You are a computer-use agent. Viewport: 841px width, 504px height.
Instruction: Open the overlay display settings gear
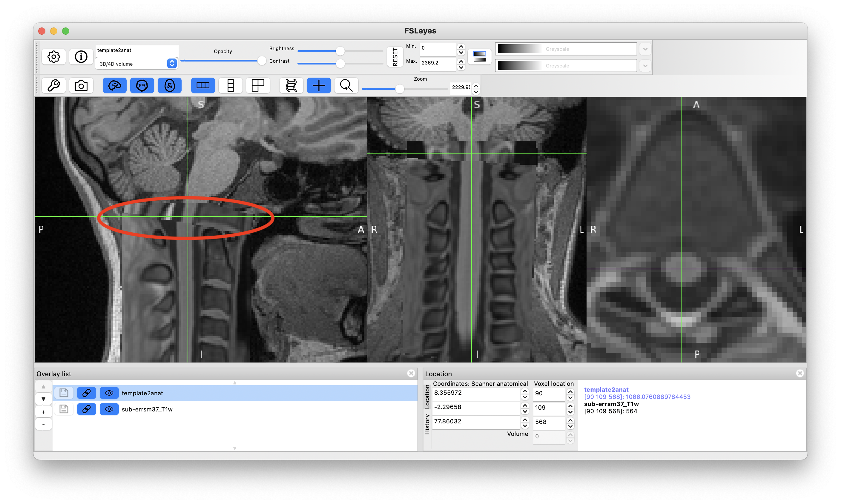pos(53,56)
